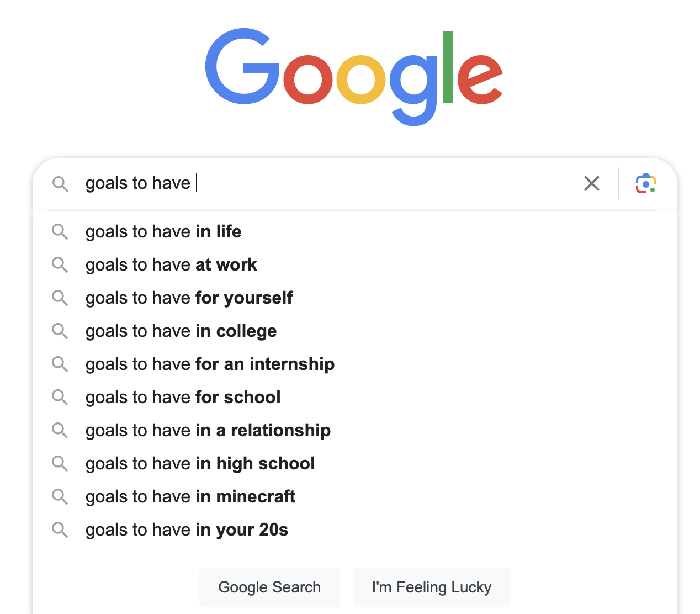Select suggestion "goals to have at work"
Screen dimensions: 700x614
point(171,265)
